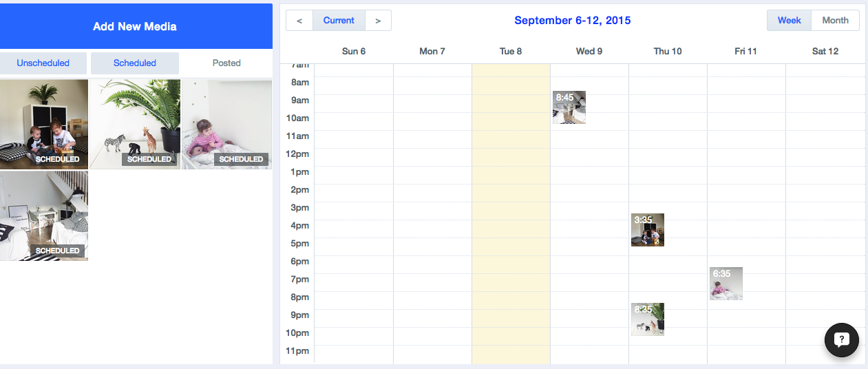Viewport: 868px width, 369px height.
Task: Open the 6:35 scheduled post on Friday
Action: click(x=726, y=284)
